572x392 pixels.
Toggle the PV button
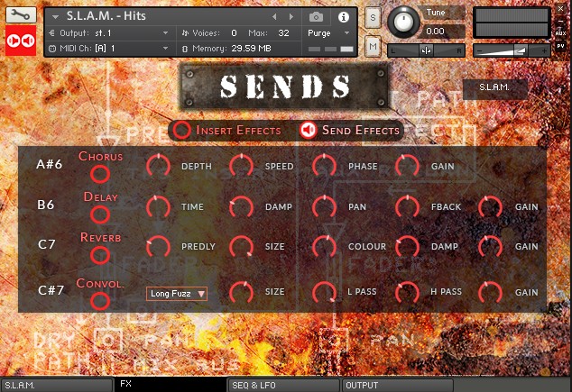(x=560, y=46)
